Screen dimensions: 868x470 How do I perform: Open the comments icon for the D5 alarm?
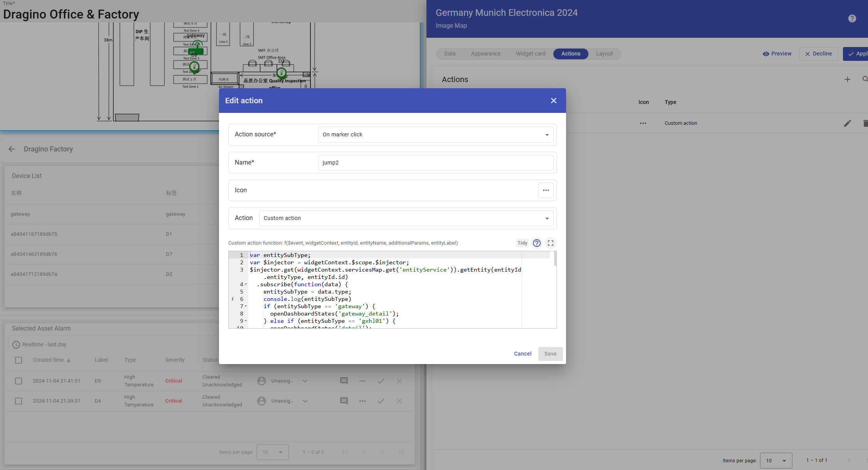click(x=344, y=381)
